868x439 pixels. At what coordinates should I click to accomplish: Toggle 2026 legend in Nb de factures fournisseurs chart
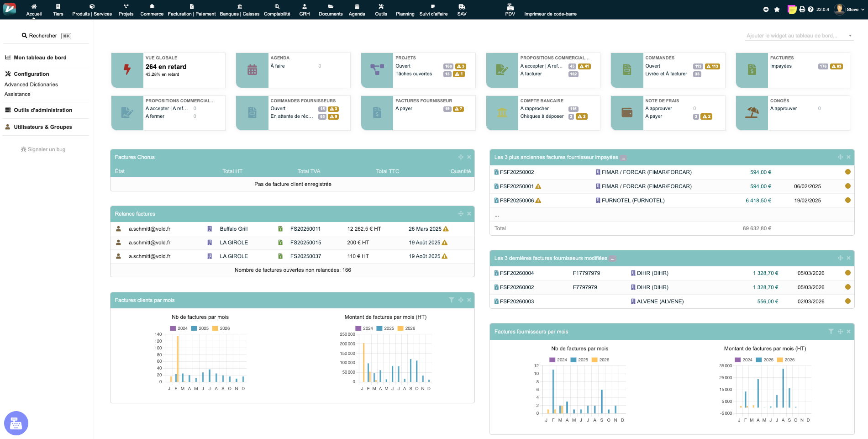(x=600, y=360)
